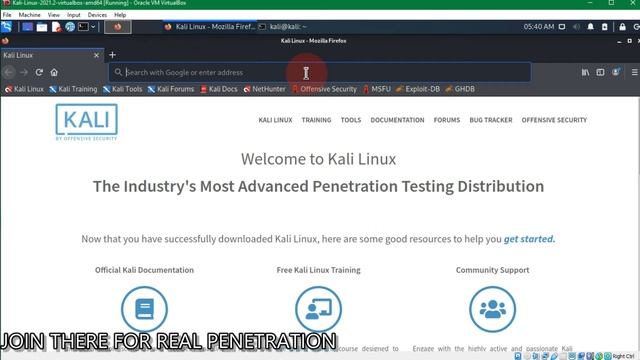Open a new tab with plus button
The height and width of the screenshot is (360, 640).
(x=112, y=55)
